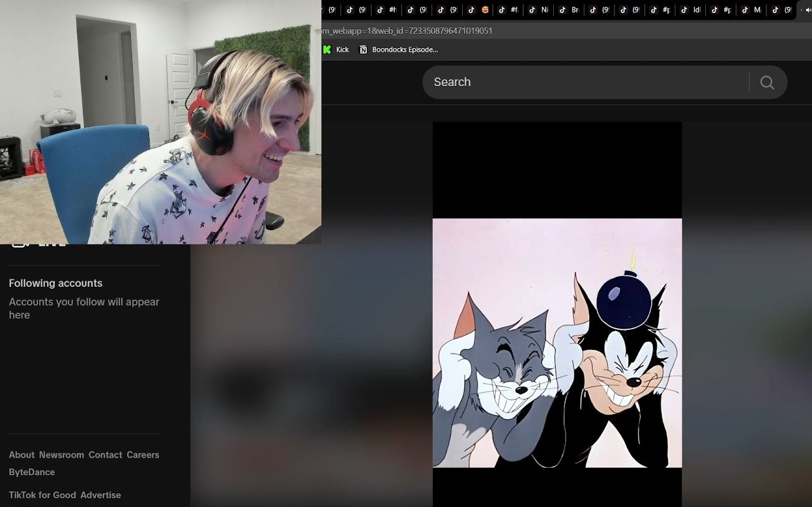The image size is (812, 507).
Task: Open the Newsroom footer link
Action: [61, 455]
